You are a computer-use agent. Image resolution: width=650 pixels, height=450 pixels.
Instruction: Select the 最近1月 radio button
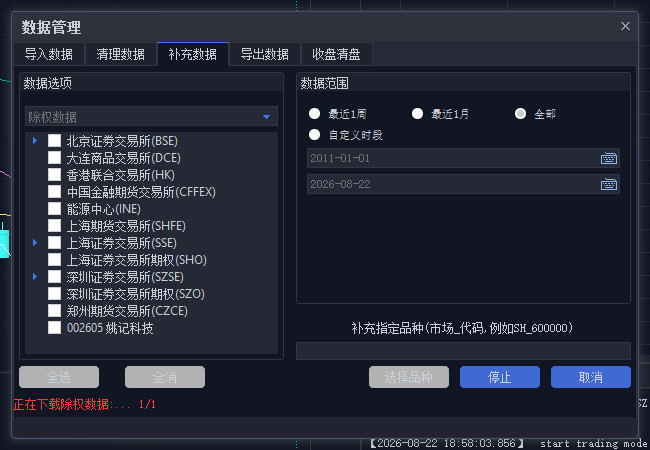[x=417, y=114]
